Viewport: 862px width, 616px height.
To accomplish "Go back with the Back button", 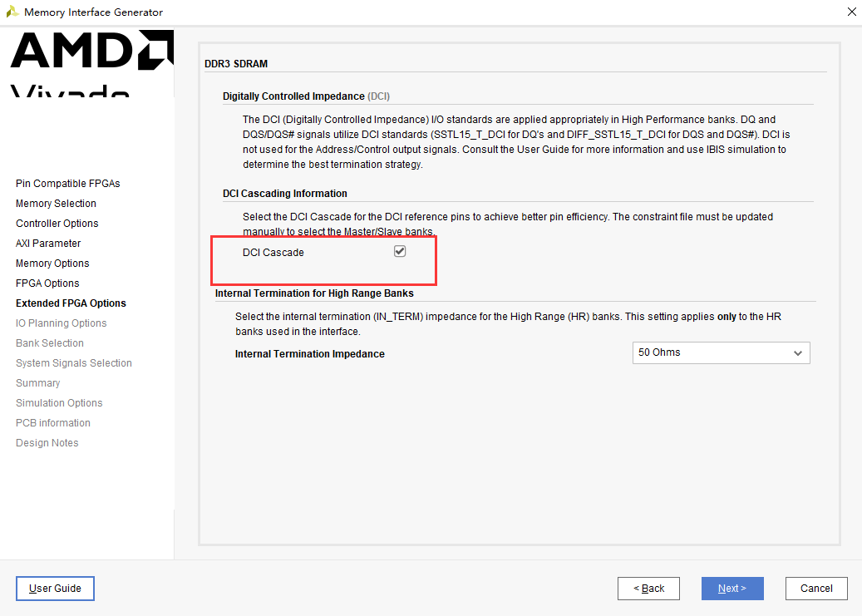I will click(x=648, y=588).
